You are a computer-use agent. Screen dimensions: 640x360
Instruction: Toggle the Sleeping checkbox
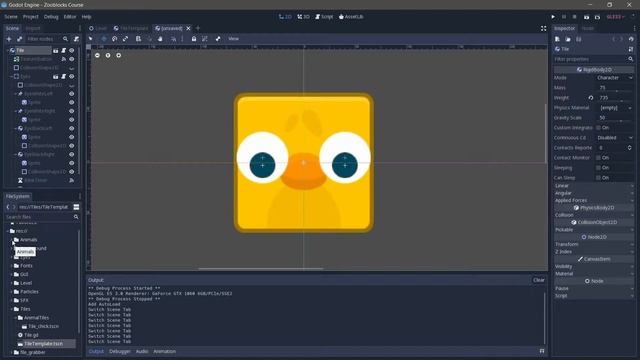[x=599, y=168]
